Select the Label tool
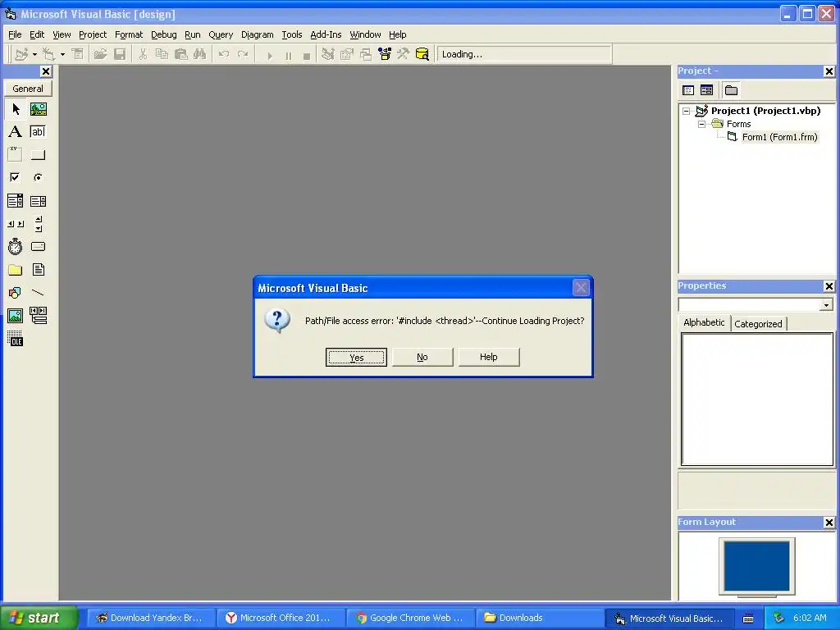This screenshot has width=840, height=630. tap(16, 132)
